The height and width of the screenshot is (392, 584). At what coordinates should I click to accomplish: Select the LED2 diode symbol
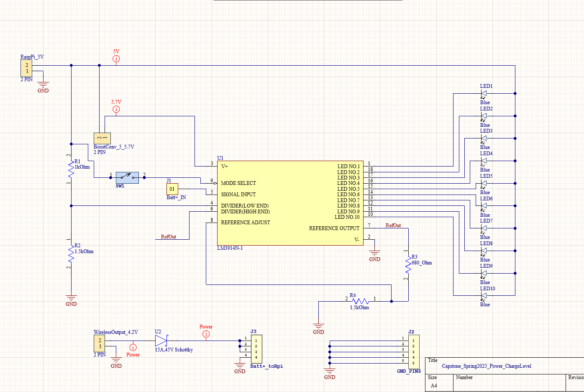484,116
